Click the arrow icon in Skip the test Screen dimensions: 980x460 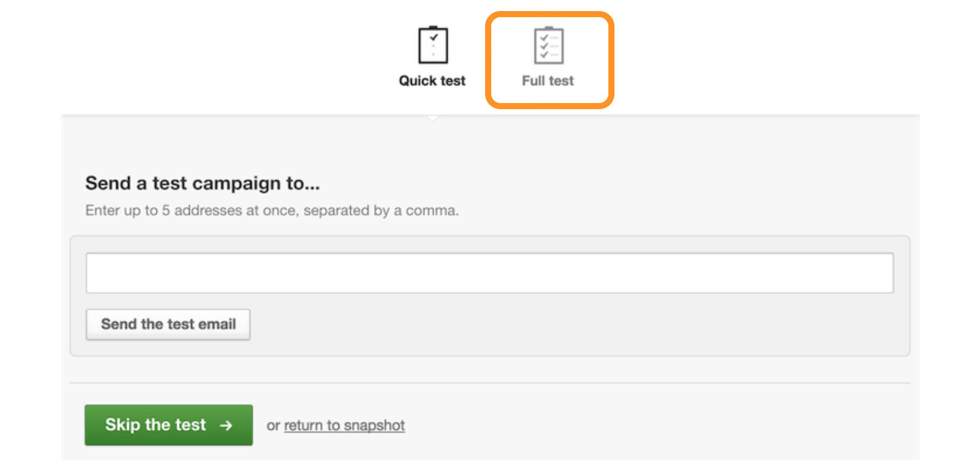[x=226, y=425]
